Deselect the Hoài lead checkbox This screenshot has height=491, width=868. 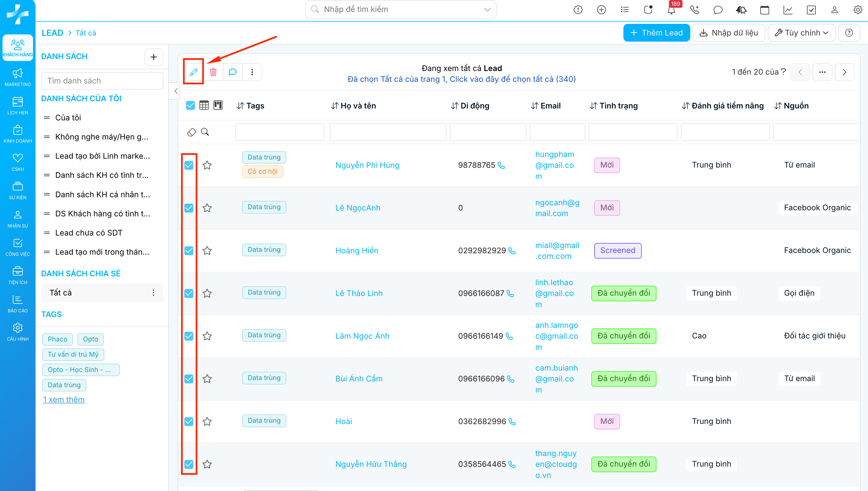[189, 422]
